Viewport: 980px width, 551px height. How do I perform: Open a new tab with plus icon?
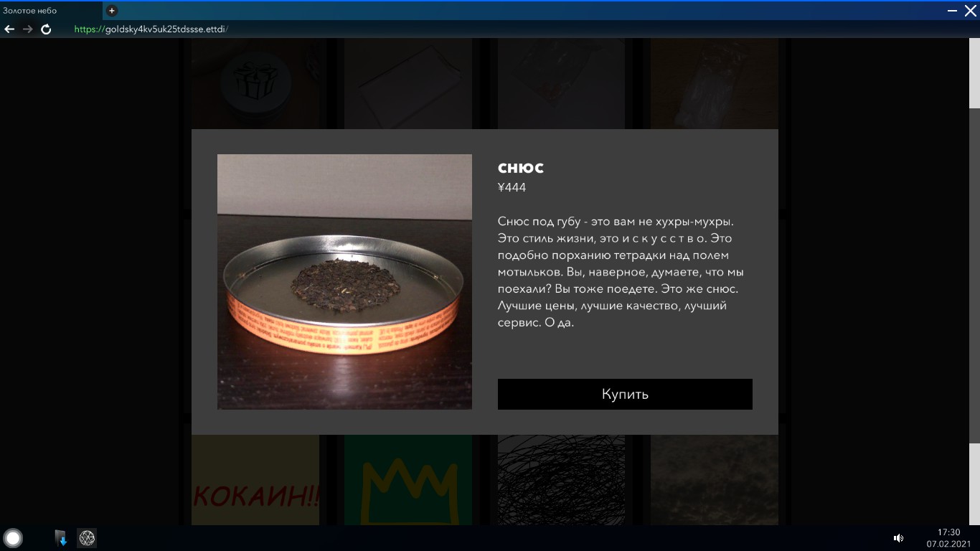coord(112,11)
